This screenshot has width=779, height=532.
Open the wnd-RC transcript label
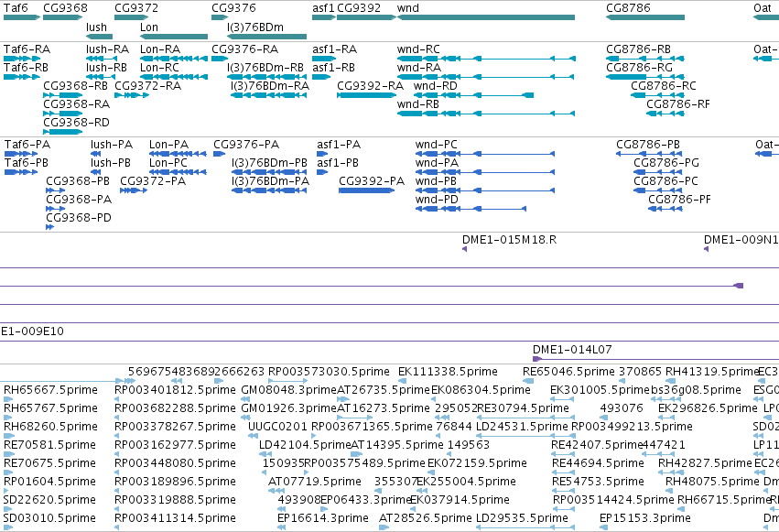click(418, 49)
